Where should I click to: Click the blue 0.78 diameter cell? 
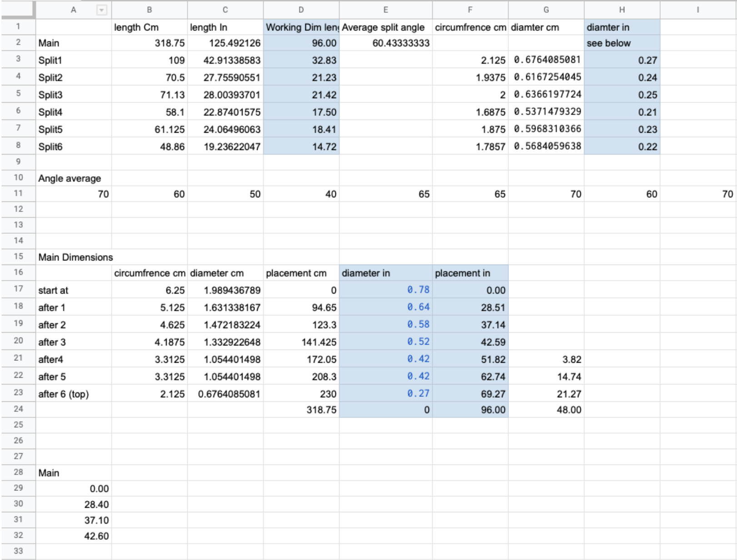pos(386,290)
